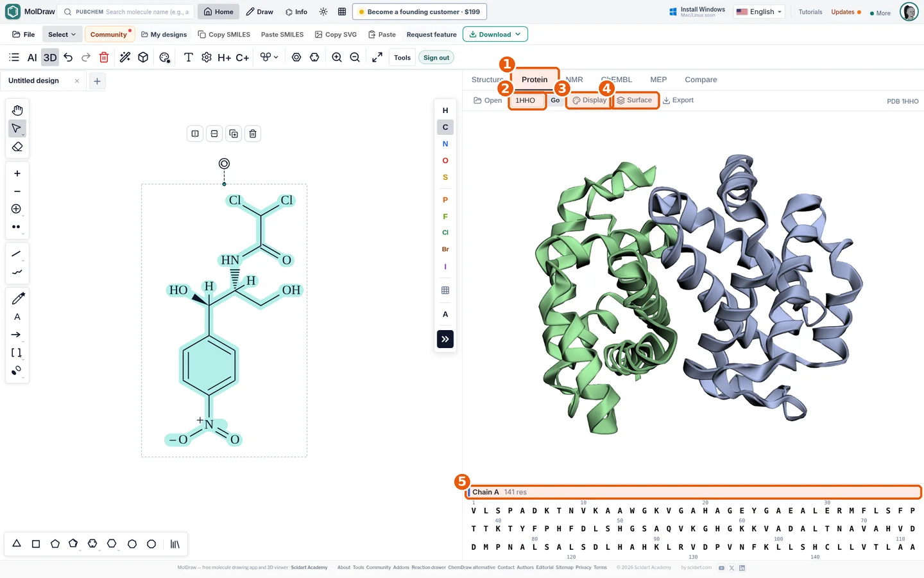Select the hand pan tool
The image size is (924, 578).
pos(17,110)
